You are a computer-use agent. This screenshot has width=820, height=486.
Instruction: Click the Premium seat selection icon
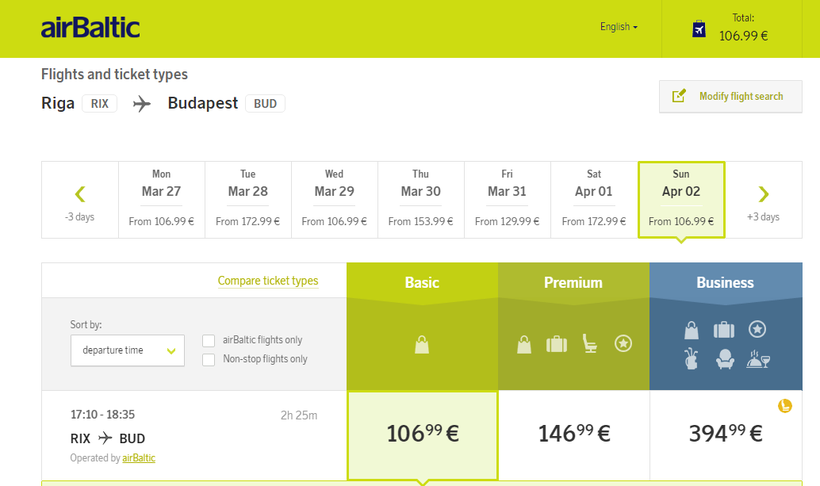click(x=589, y=344)
